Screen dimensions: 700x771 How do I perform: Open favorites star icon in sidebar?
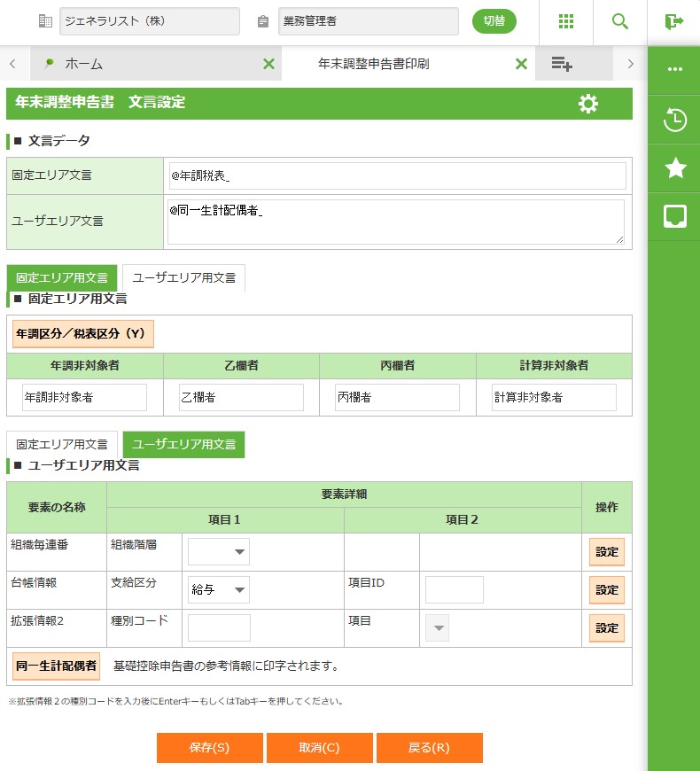(x=675, y=168)
